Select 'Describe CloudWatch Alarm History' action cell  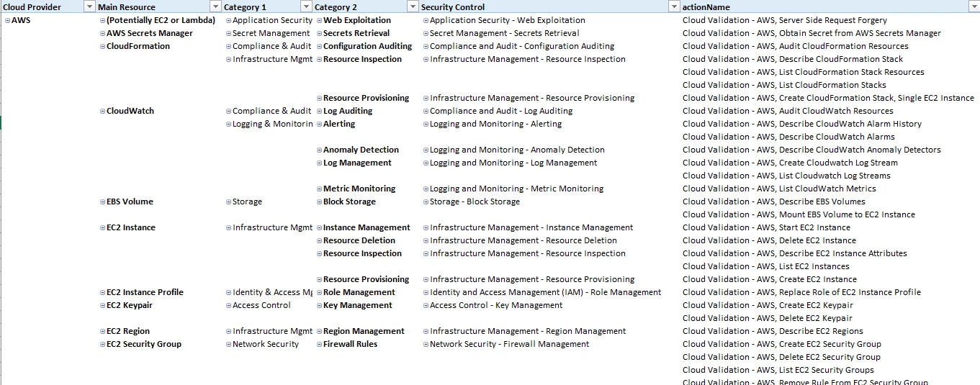tap(802, 124)
